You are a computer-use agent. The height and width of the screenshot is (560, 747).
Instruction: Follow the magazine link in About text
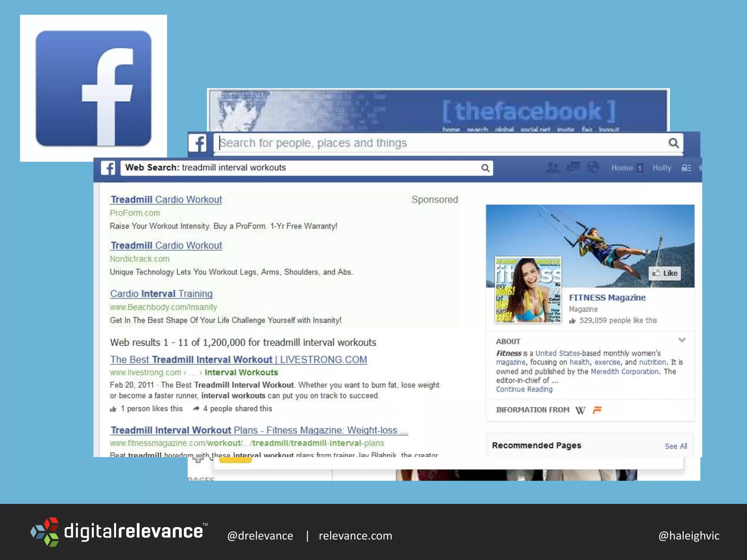511,362
